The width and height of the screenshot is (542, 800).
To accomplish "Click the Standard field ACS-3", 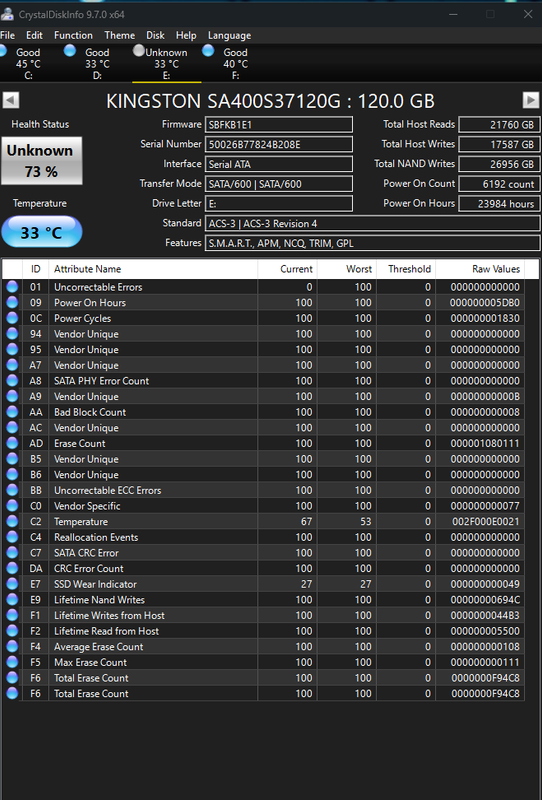I will coord(373,223).
